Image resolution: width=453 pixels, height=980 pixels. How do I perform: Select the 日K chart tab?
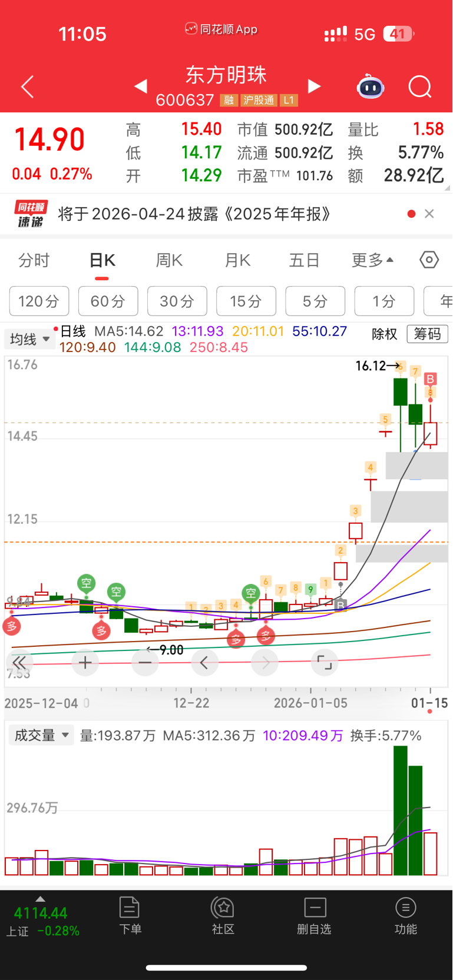(102, 260)
